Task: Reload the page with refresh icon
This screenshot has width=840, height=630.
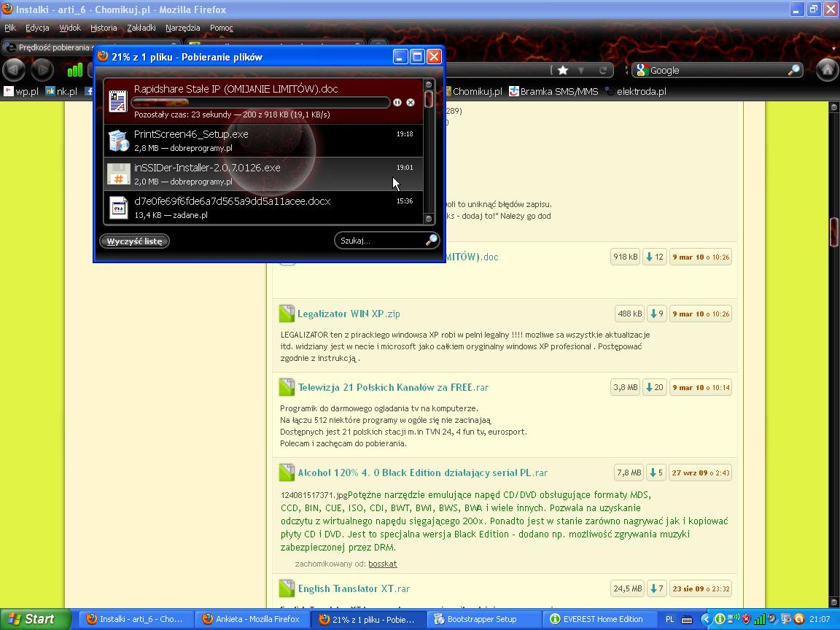Action: point(603,70)
